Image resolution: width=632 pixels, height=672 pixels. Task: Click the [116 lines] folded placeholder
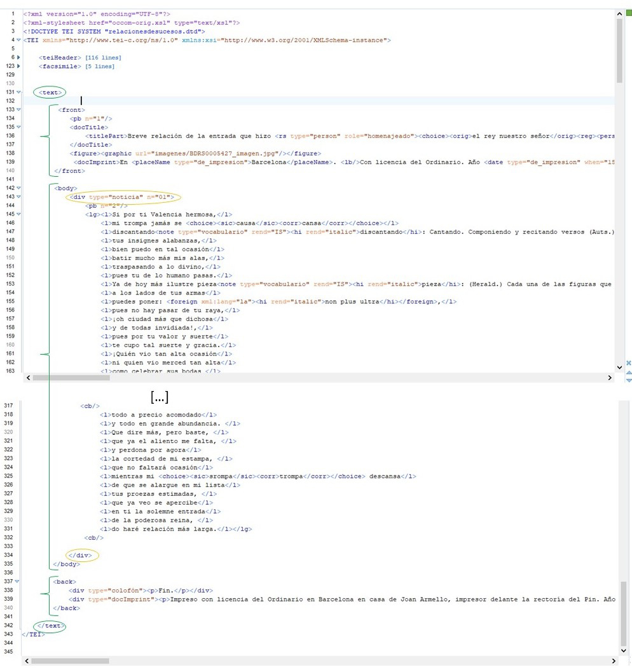(103, 58)
